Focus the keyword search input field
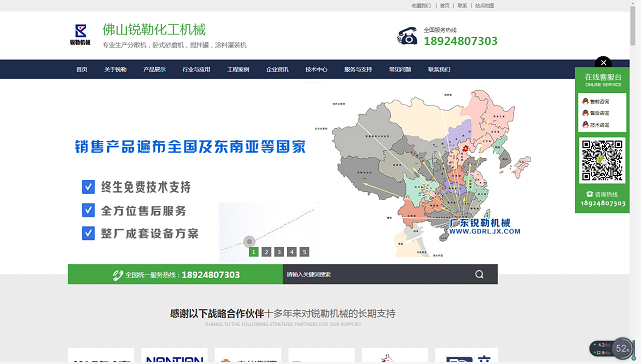The image size is (641, 364). coord(376,274)
